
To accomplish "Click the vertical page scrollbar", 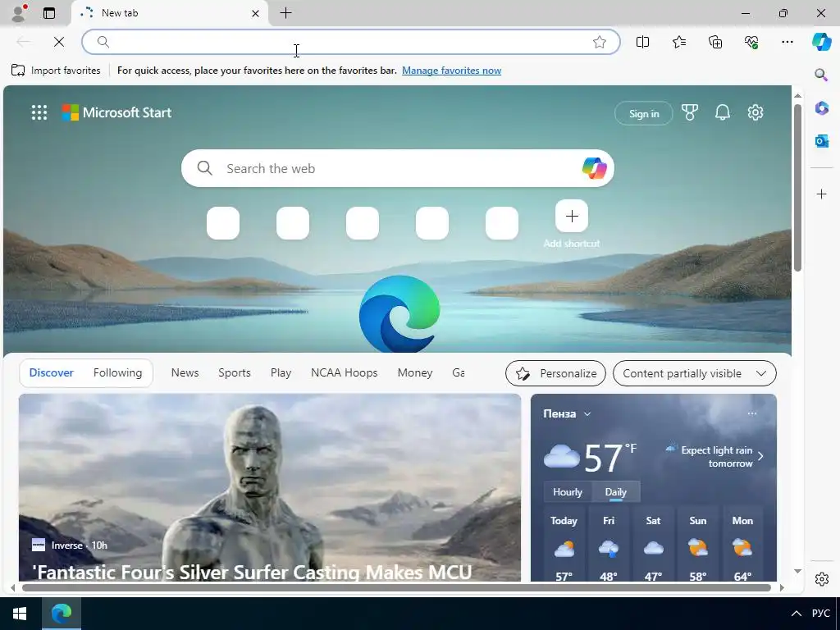I will point(797,188).
